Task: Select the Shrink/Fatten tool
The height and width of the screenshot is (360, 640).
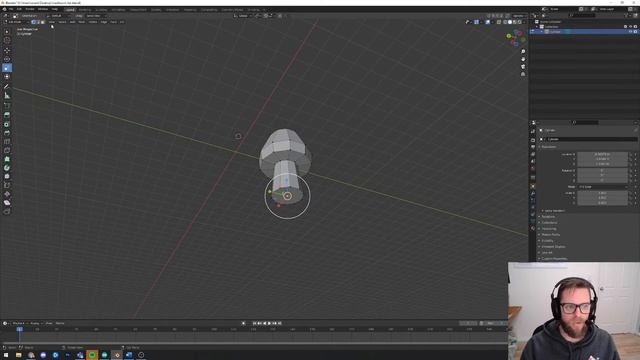Action: tap(7, 194)
